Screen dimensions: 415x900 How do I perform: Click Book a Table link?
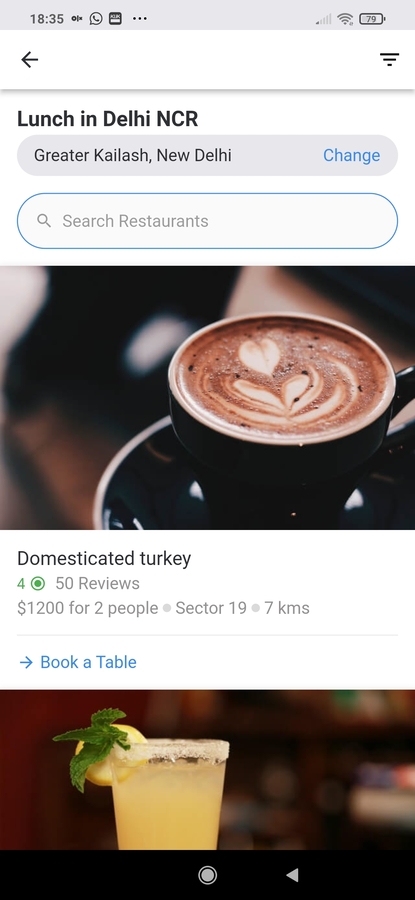(88, 662)
